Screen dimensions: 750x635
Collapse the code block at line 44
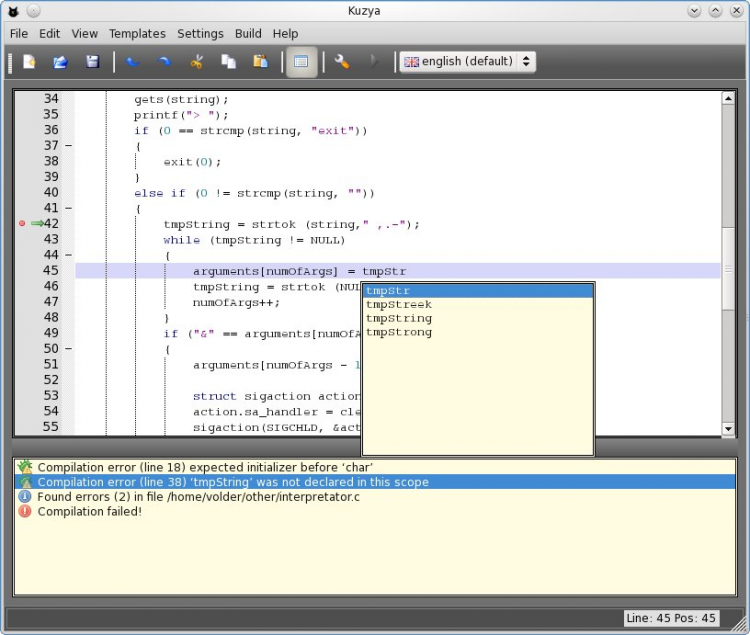[68, 255]
